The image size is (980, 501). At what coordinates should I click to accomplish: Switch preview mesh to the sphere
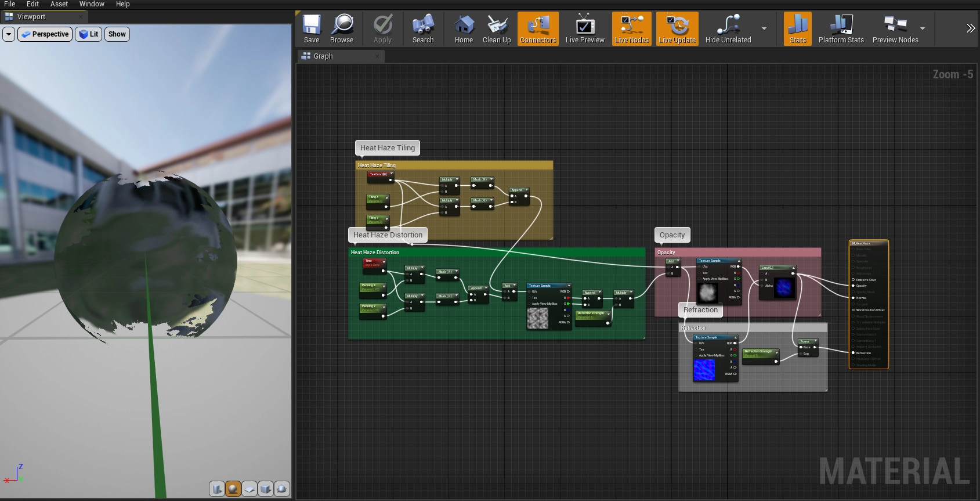pos(233,489)
